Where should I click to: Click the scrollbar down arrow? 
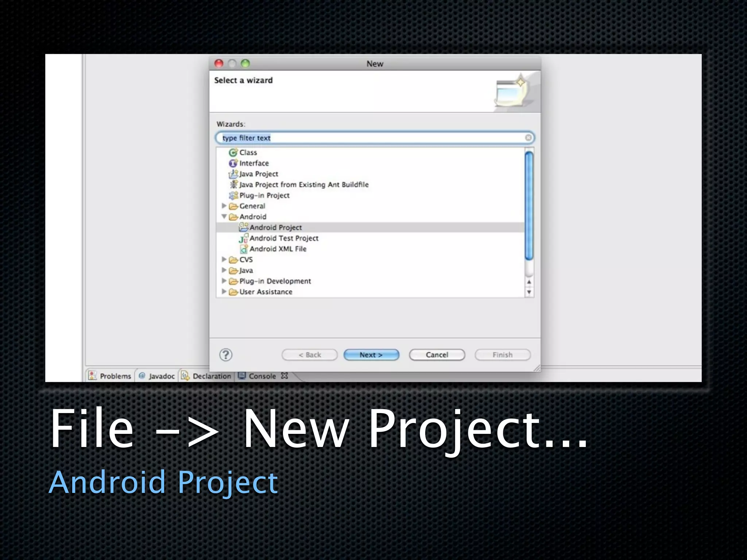click(x=529, y=292)
